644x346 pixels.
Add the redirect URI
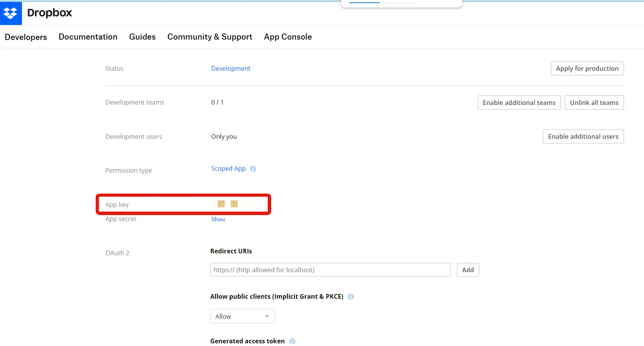pyautogui.click(x=468, y=270)
